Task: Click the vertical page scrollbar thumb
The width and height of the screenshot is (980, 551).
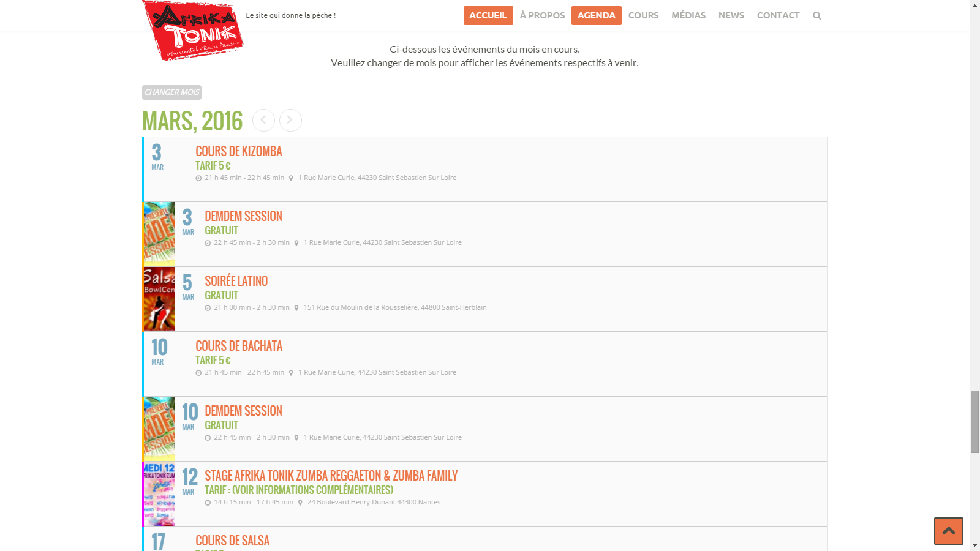Action: [x=974, y=421]
